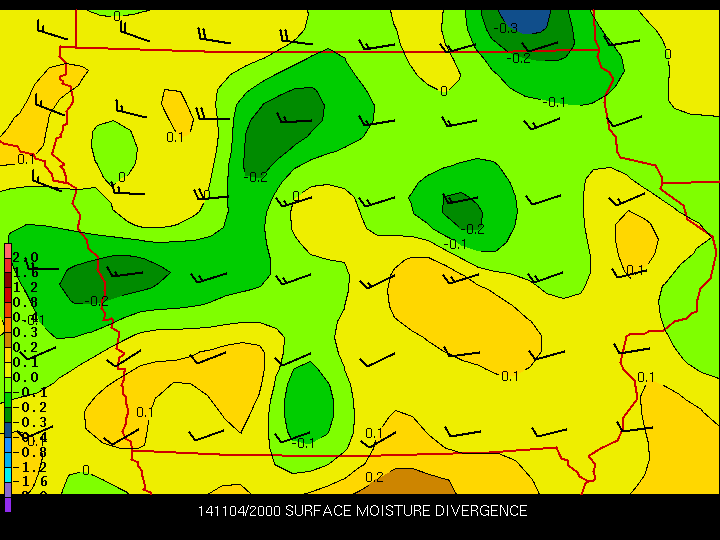Click the 2.0 legend value label
Image resolution: width=720 pixels, height=540 pixels.
tap(26, 257)
